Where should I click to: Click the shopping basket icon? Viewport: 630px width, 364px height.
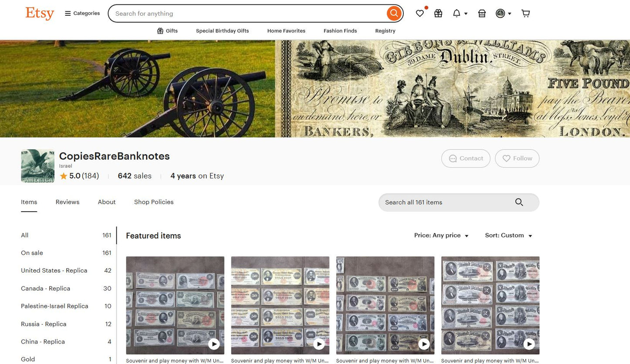(x=481, y=13)
